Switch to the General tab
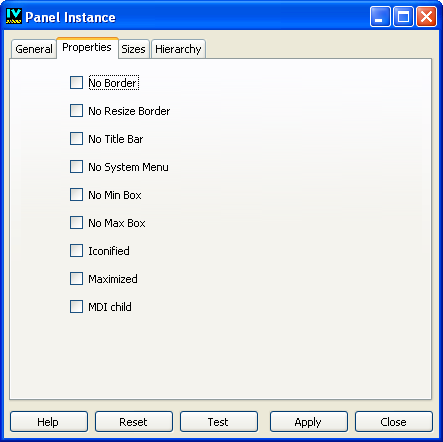Image resolution: width=443 pixels, height=442 pixels. click(34, 49)
